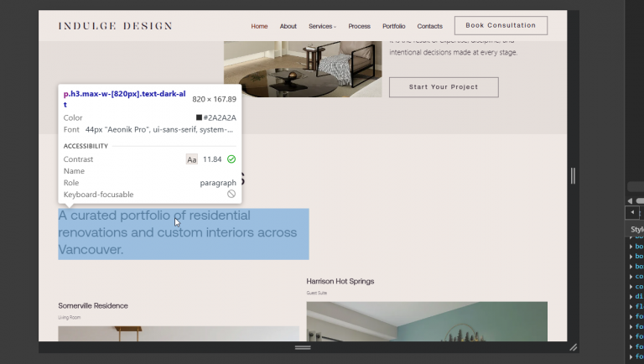Grab the bottom viewport height handle
This screenshot has width=644, height=364.
point(303,347)
